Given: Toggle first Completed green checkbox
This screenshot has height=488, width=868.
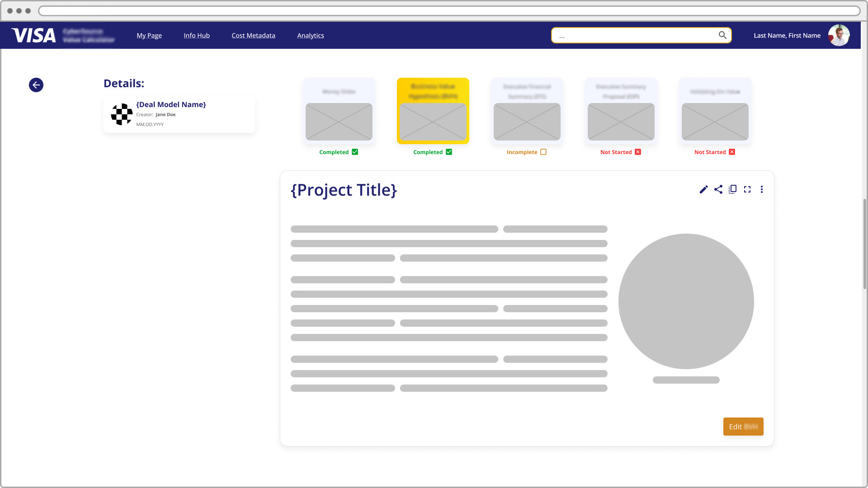Looking at the screenshot, I should click(x=355, y=152).
